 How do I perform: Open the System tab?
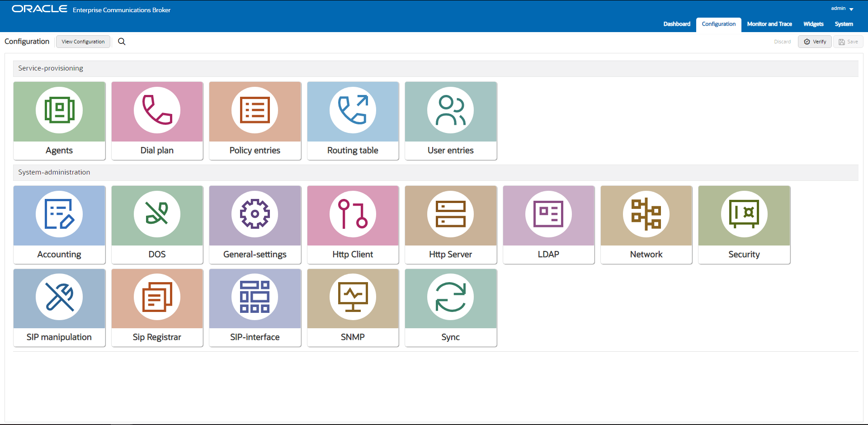(844, 24)
